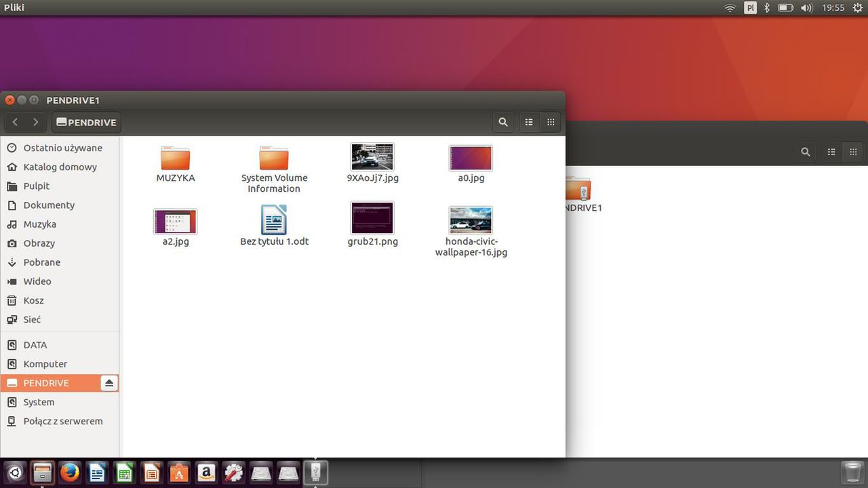Image resolution: width=868 pixels, height=488 pixels.
Task: Open Wideo in the sidebar
Action: 60,281
